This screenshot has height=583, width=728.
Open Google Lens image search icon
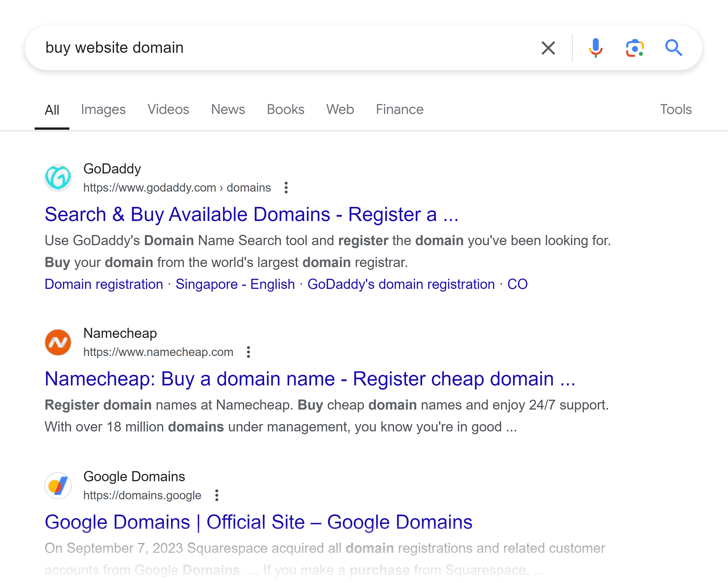[x=635, y=48]
